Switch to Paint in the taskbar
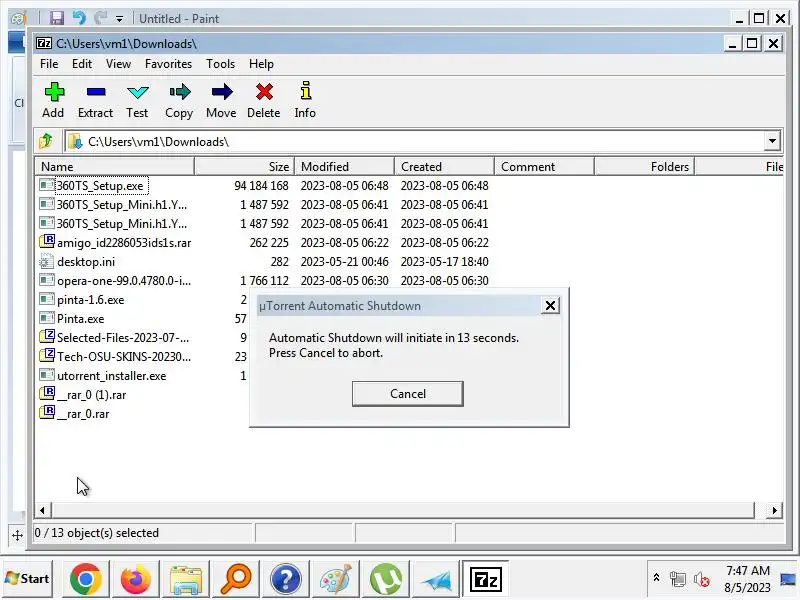The image size is (800, 600). point(336,579)
